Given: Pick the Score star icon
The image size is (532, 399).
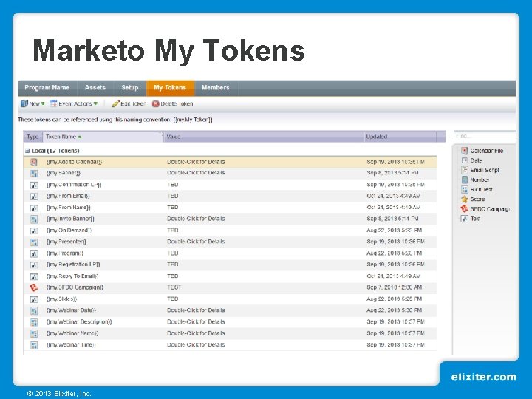Looking at the screenshot, I should (465, 199).
